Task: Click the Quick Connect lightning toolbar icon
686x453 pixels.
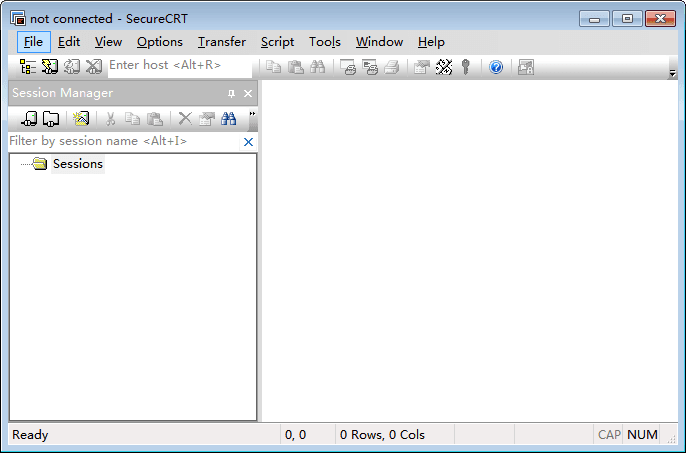Action: coord(49,66)
